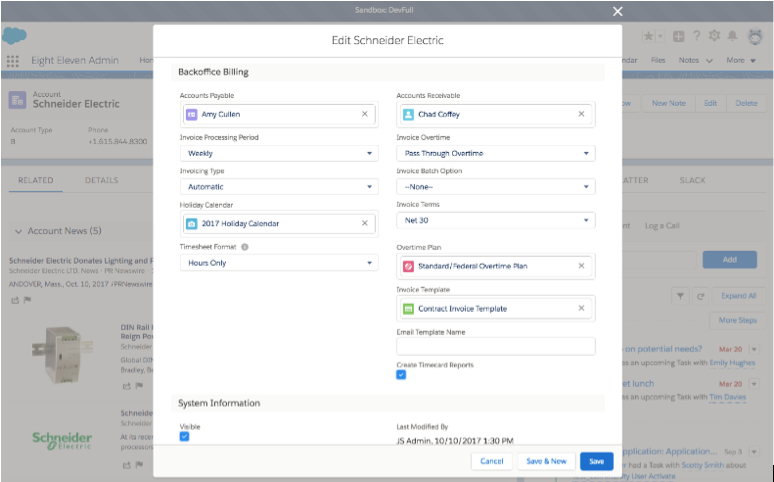Click the Email Template Name field

coord(496,346)
